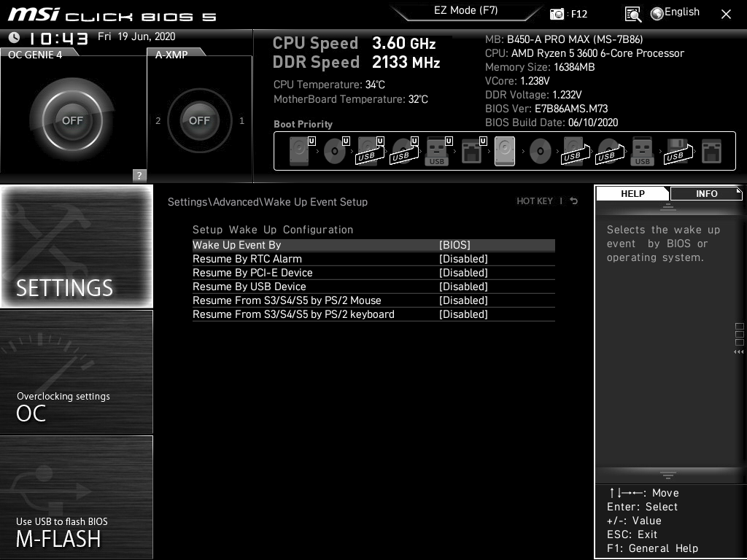
Task: Click the Settings\Advanced\Wake Up Event Setup breadcrumb
Action: [268, 202]
